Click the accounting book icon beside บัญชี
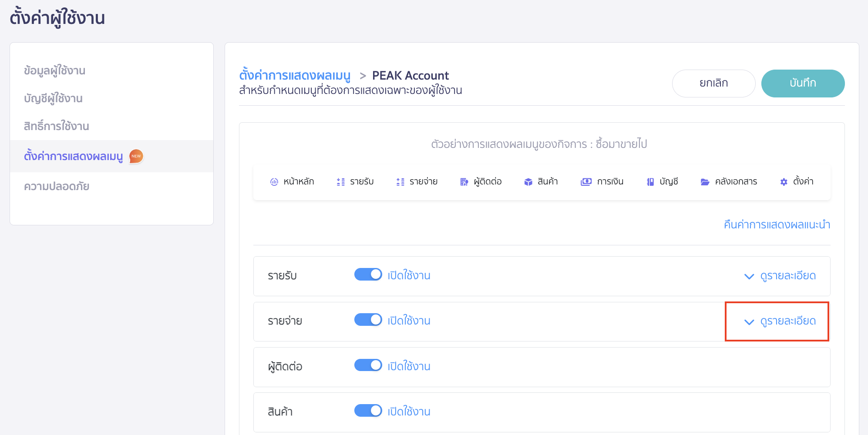Screen dimensions: 868x435 650,182
